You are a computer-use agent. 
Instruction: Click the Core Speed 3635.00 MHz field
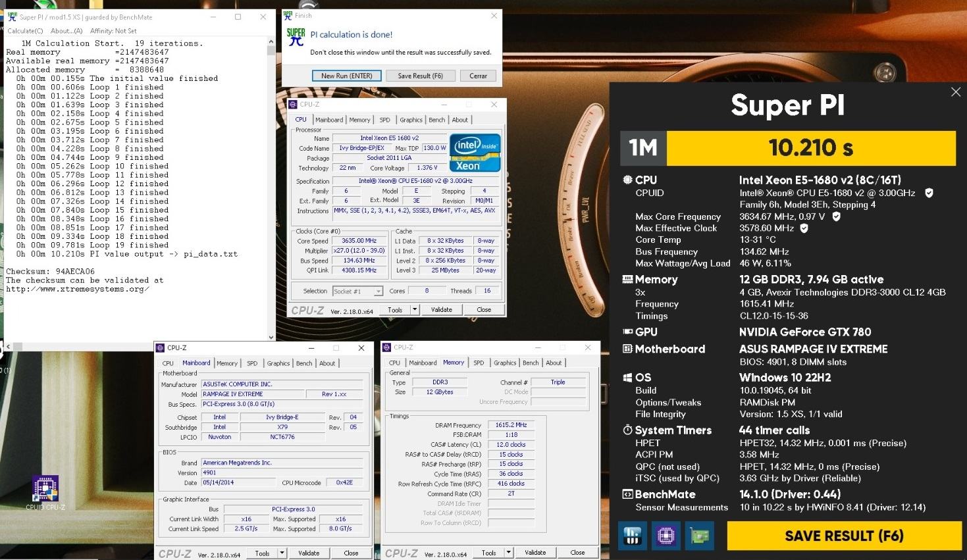pos(359,241)
